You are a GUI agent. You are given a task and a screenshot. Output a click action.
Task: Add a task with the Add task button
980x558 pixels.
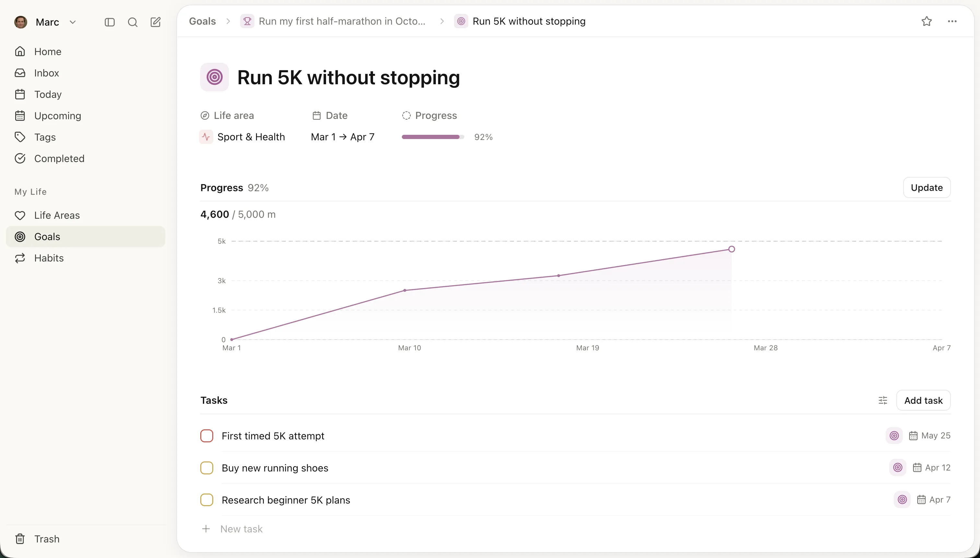point(923,400)
